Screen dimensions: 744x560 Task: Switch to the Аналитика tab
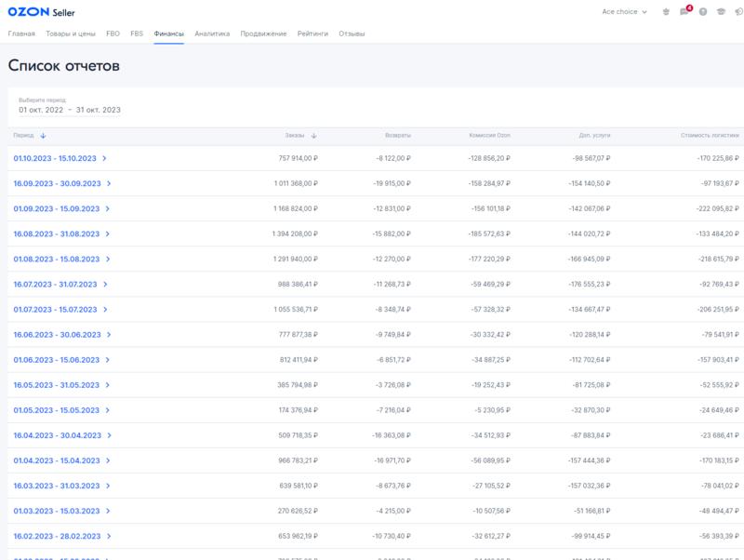click(212, 33)
